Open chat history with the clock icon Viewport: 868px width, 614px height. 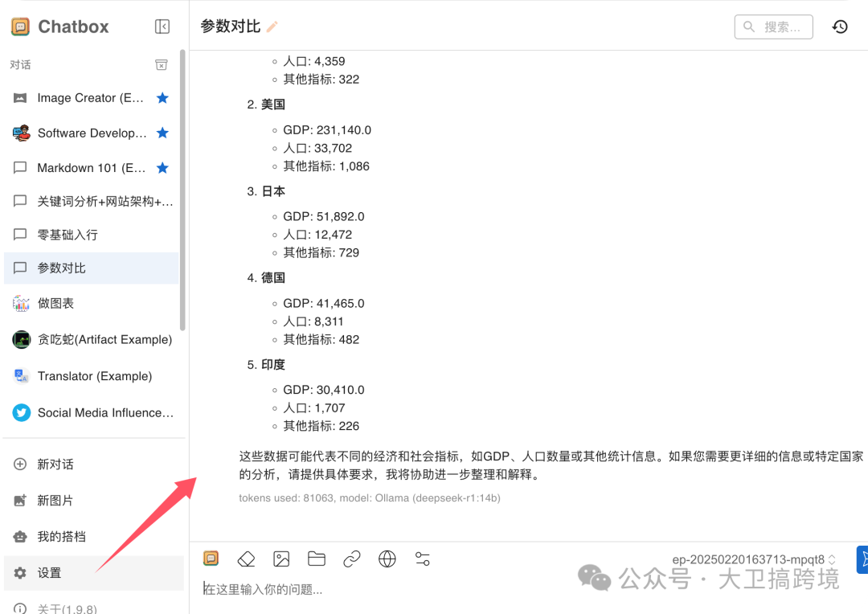(840, 26)
